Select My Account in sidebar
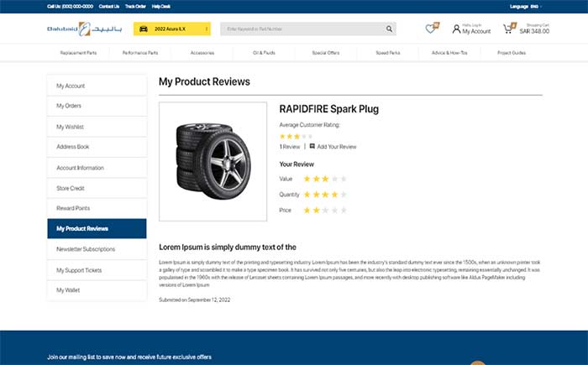This screenshot has height=365, width=588. 97,86
